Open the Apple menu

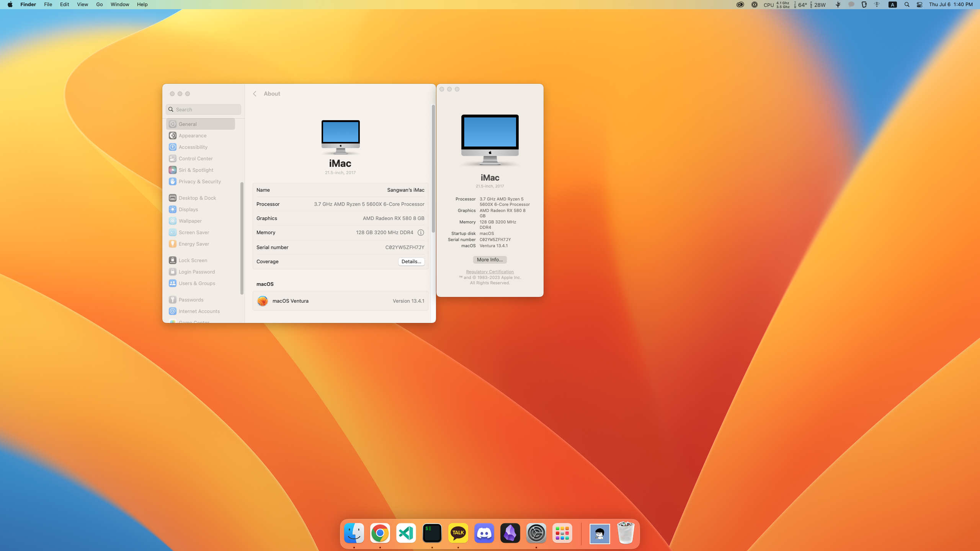10,5
